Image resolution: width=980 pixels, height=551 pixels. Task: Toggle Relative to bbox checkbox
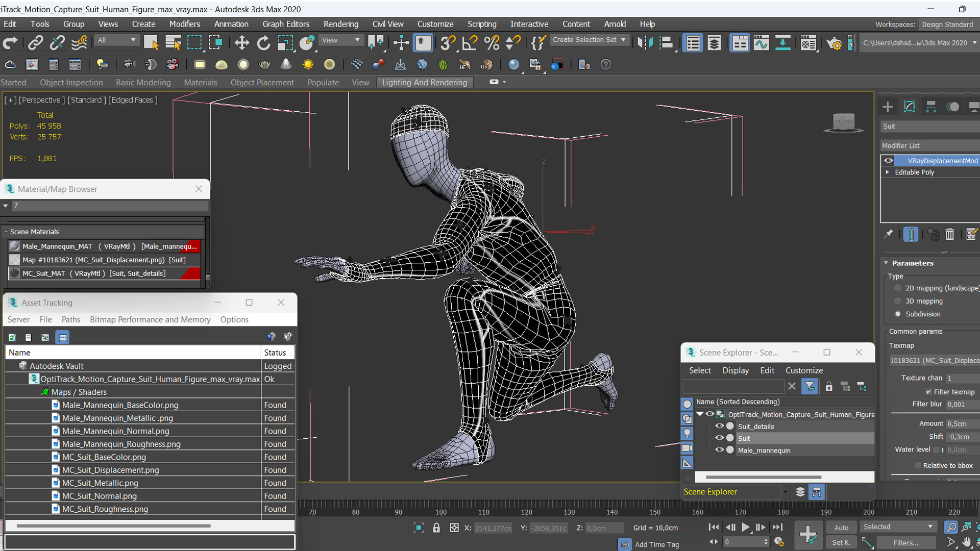pyautogui.click(x=917, y=465)
